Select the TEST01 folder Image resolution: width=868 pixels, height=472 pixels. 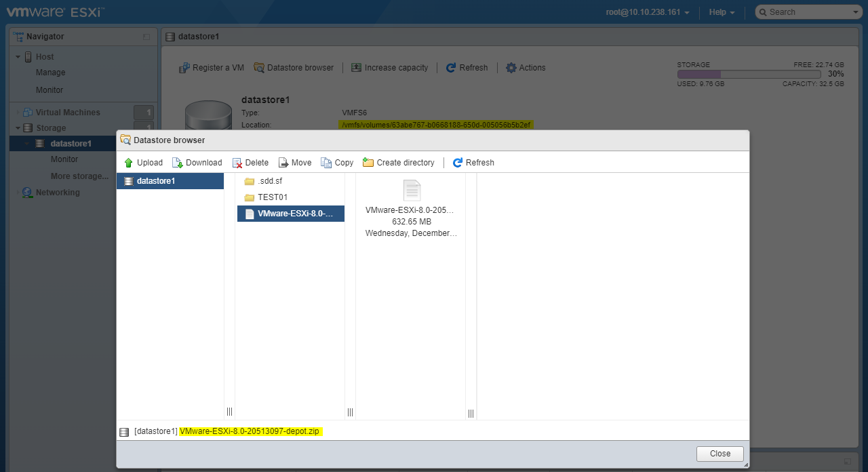[273, 197]
